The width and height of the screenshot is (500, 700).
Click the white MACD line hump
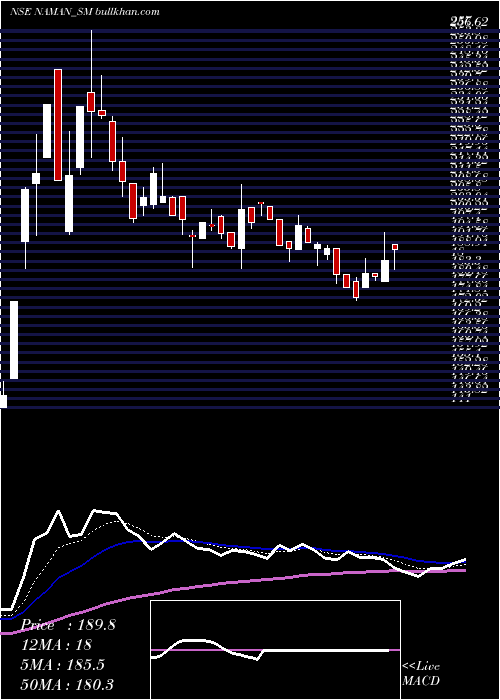click(x=194, y=641)
